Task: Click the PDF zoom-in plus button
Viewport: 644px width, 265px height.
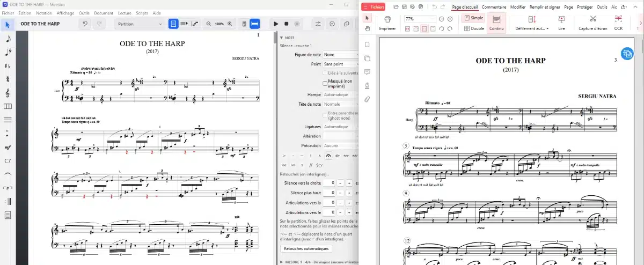Action: point(450,19)
